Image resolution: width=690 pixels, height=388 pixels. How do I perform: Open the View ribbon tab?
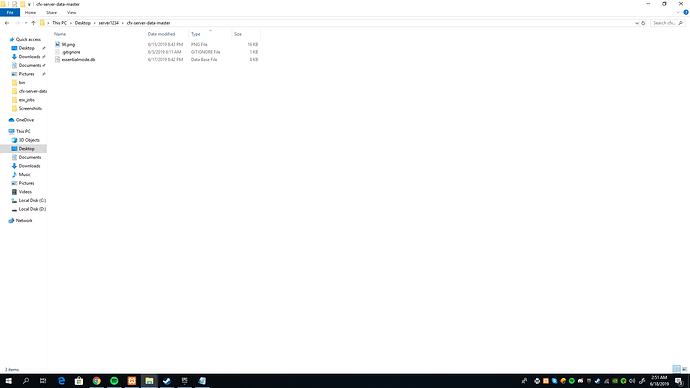pyautogui.click(x=71, y=12)
